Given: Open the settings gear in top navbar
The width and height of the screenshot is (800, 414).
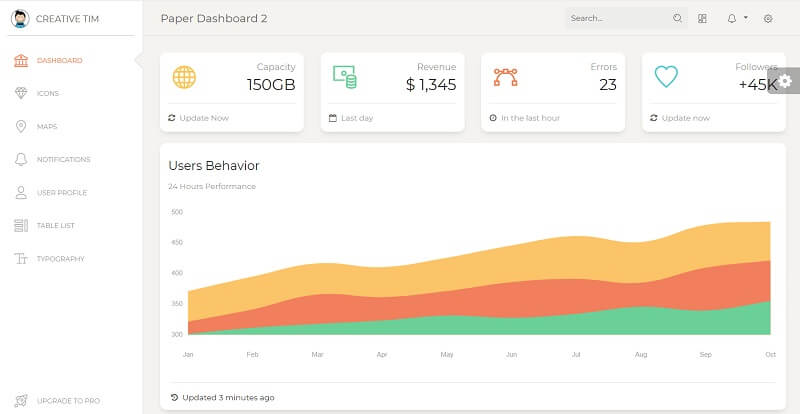Looking at the screenshot, I should pos(768,18).
